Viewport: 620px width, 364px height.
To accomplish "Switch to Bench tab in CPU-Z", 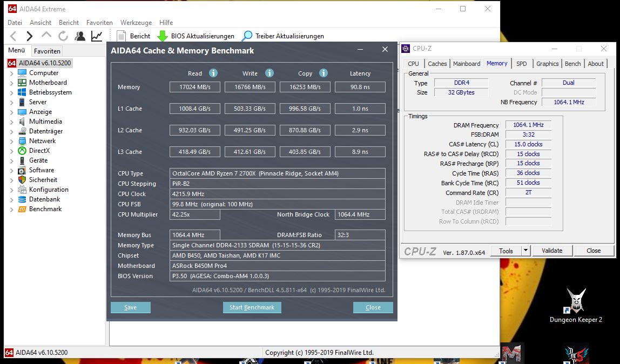I will pyautogui.click(x=572, y=64).
